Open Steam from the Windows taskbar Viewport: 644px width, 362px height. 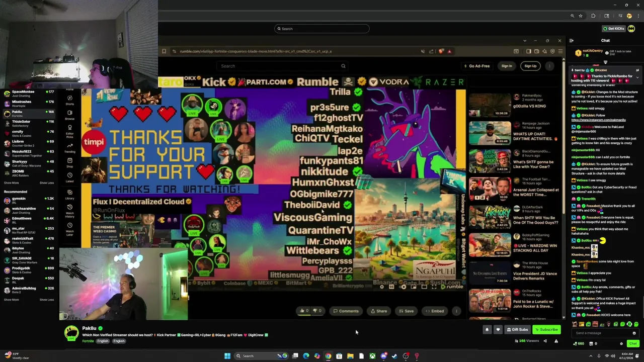click(x=394, y=356)
